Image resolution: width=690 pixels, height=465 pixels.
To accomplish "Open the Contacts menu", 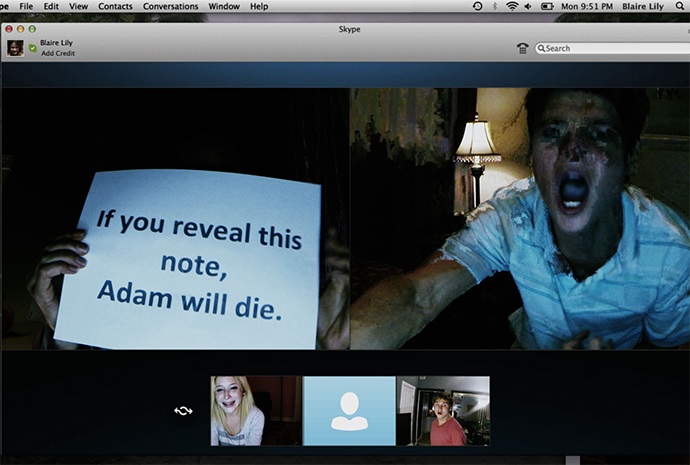I will click(x=115, y=6).
